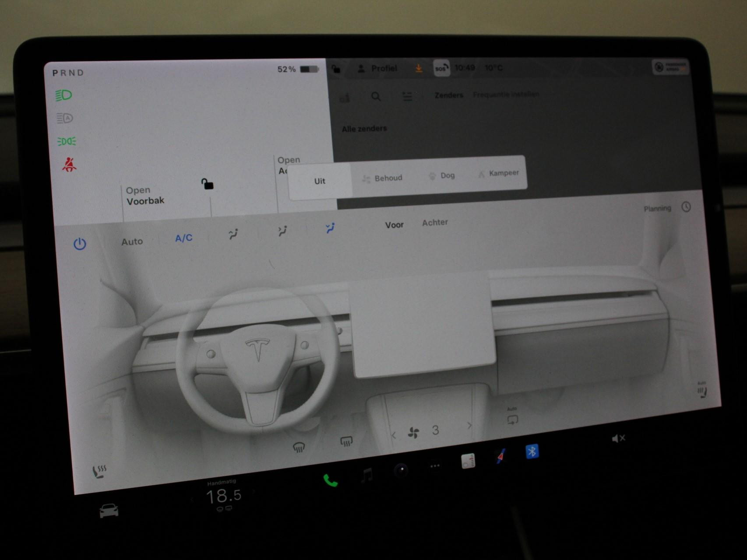Toggle Auto climate mode
The width and height of the screenshot is (747, 560).
[132, 241]
